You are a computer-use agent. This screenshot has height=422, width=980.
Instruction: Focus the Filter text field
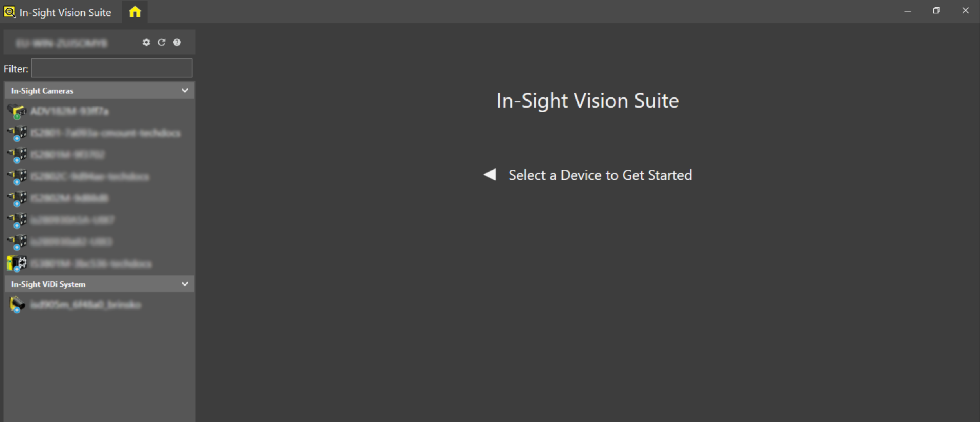[111, 68]
